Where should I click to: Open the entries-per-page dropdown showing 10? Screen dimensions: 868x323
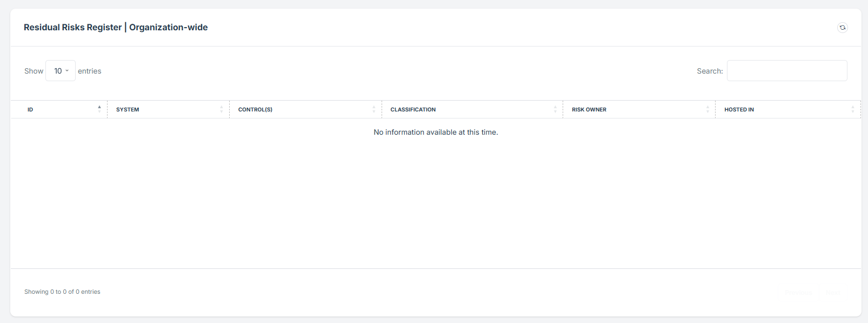[x=61, y=71]
